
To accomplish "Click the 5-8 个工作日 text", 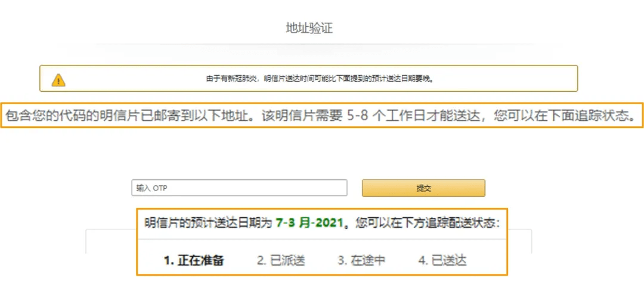I will 388,115.
